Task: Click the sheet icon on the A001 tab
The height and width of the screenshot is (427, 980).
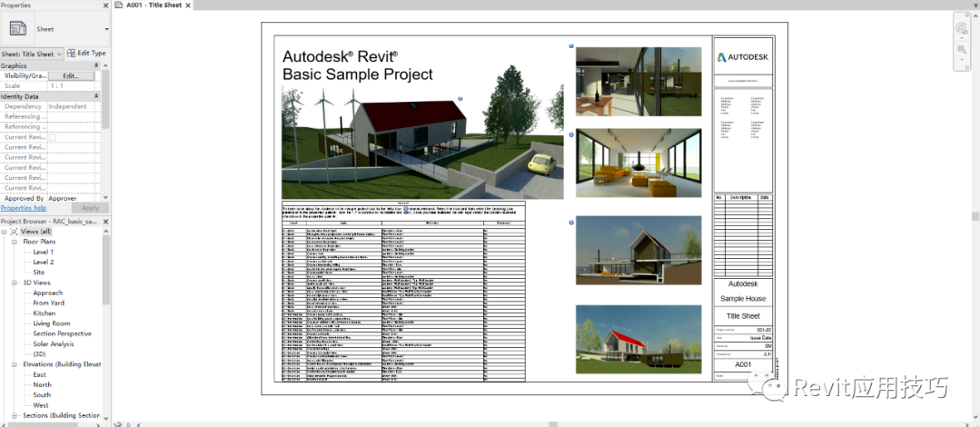Action: pos(120,5)
